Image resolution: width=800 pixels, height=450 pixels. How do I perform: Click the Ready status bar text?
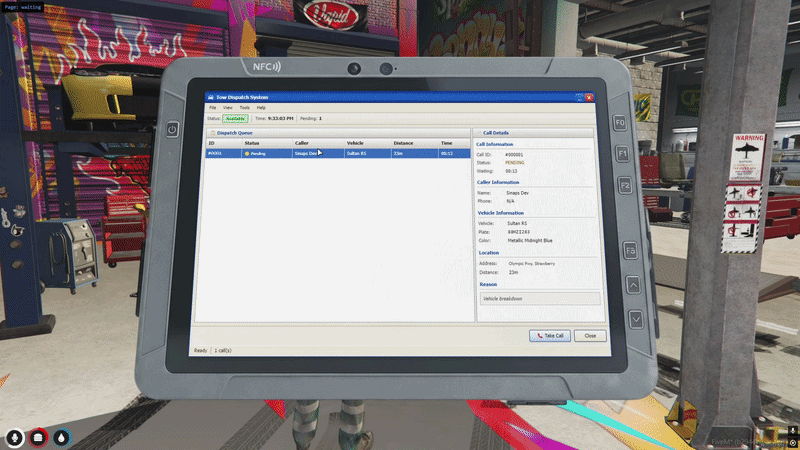point(201,351)
